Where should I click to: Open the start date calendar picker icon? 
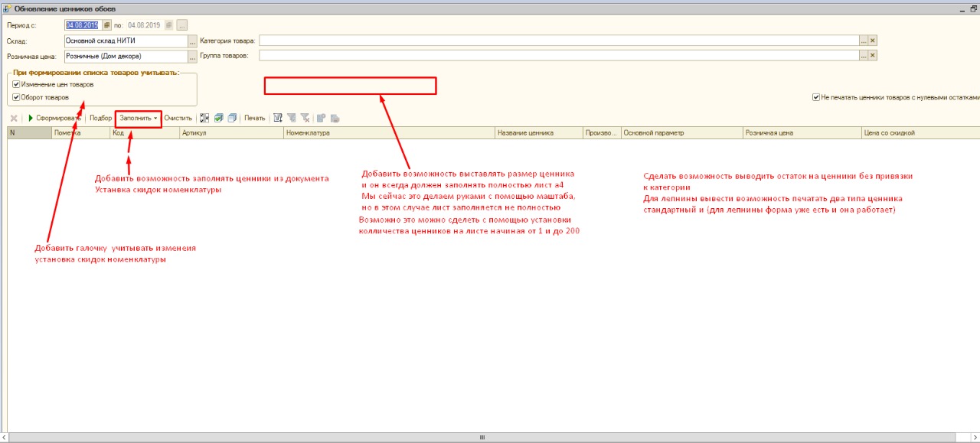107,25
